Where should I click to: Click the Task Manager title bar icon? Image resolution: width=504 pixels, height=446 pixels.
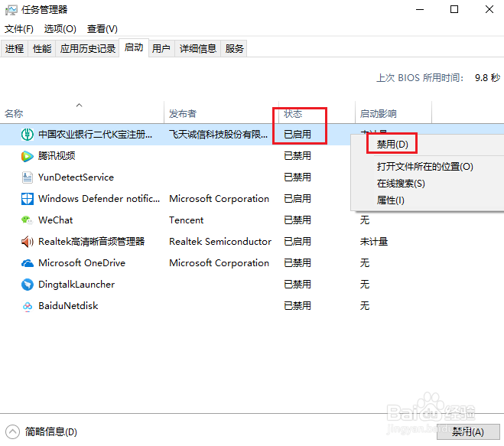pos(11,10)
